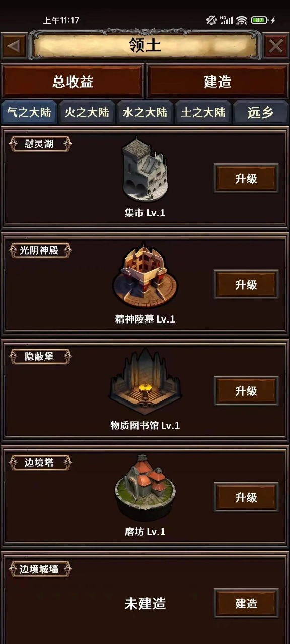Switch to the 远乡 tab
The height and width of the screenshot is (644, 290).
tap(261, 112)
